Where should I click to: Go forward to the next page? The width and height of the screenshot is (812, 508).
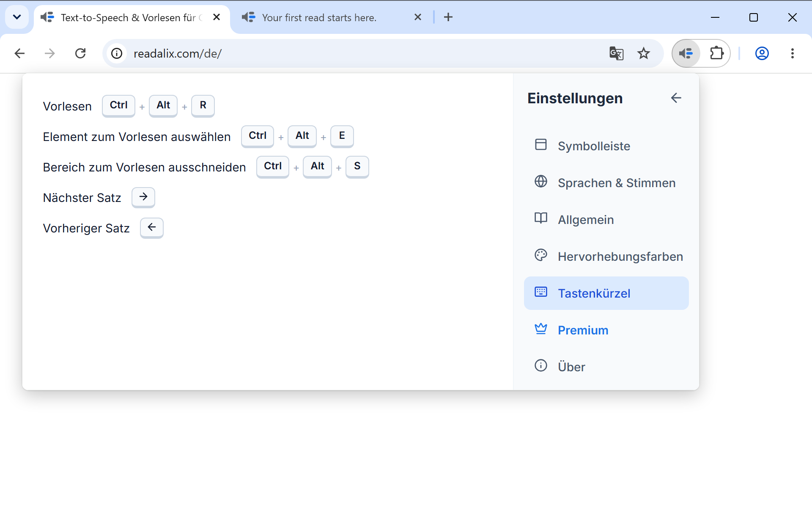click(x=50, y=53)
